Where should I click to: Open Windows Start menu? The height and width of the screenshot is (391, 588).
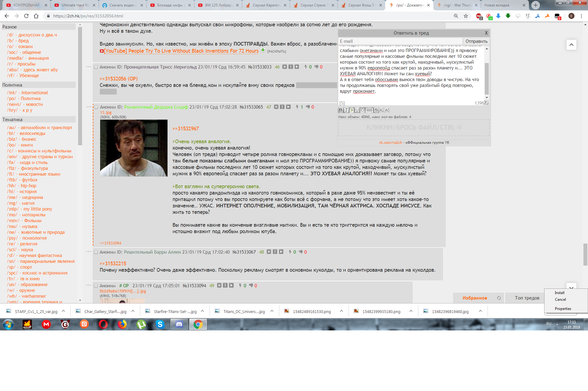[x=8, y=324]
